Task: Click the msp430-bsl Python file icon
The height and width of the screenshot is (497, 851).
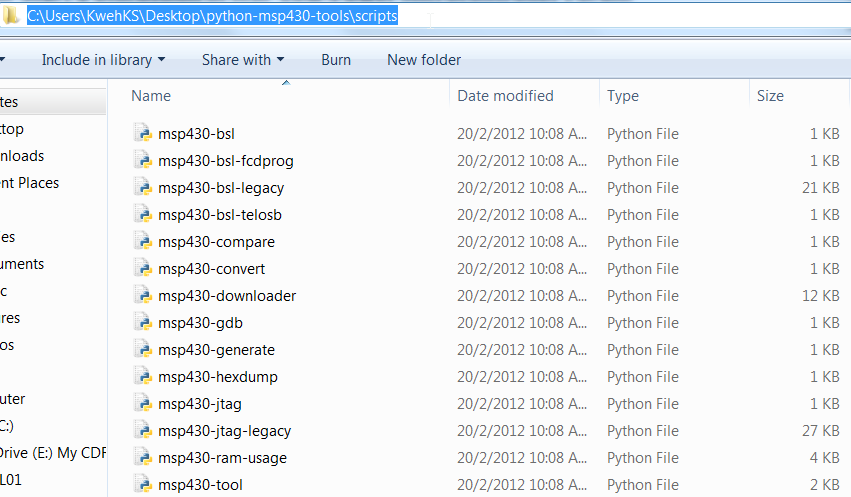Action: [x=141, y=134]
